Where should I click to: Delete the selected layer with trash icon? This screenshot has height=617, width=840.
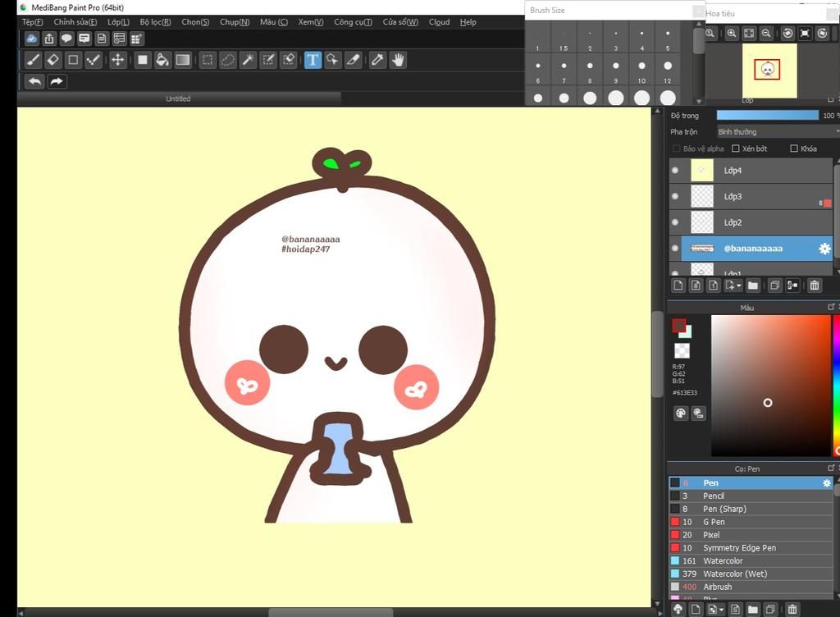[x=815, y=286]
